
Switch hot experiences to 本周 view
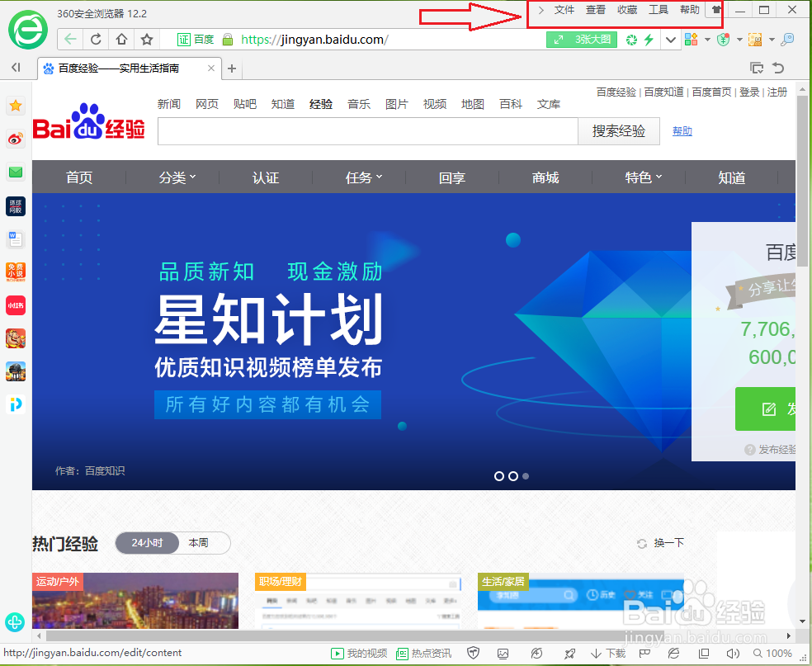click(200, 543)
